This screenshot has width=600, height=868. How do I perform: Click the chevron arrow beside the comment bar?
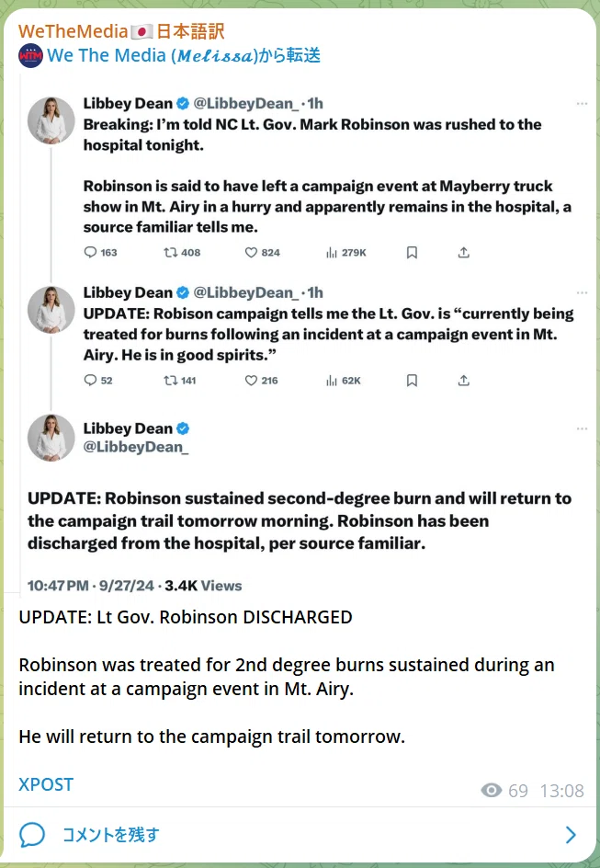[572, 835]
